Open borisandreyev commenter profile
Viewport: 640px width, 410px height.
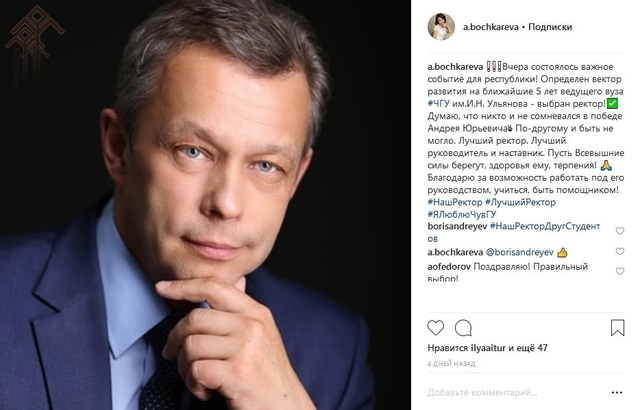[457, 226]
